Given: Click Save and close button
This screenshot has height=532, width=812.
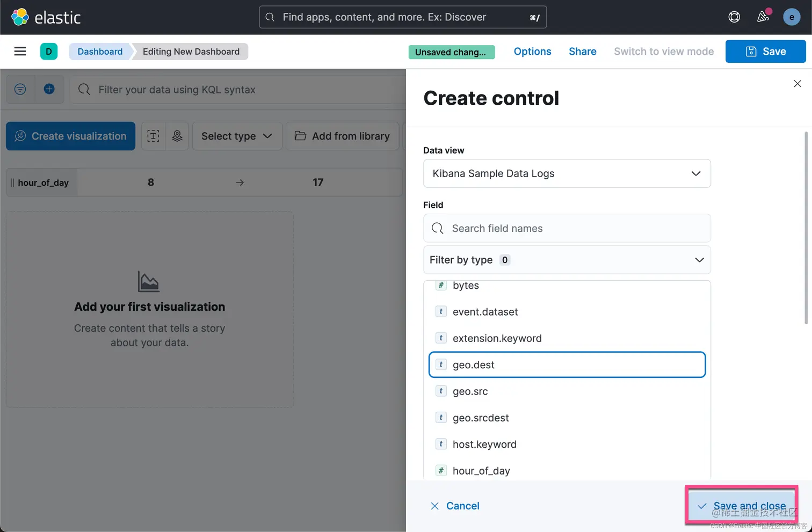Looking at the screenshot, I should pyautogui.click(x=741, y=506).
